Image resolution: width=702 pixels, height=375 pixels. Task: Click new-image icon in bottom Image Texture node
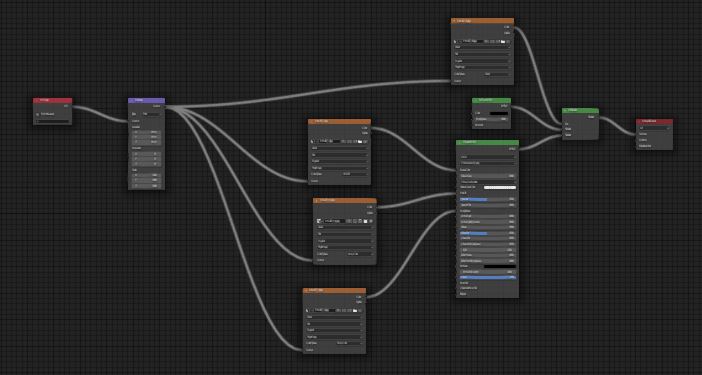tap(349, 310)
